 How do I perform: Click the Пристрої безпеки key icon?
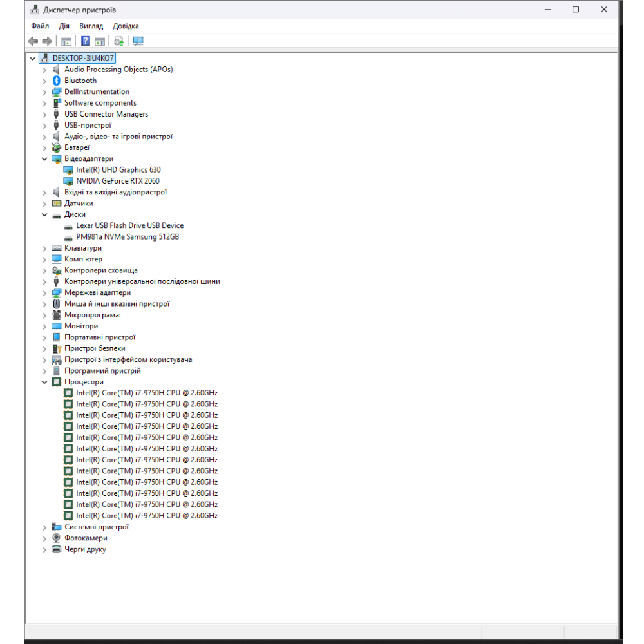click(57, 348)
